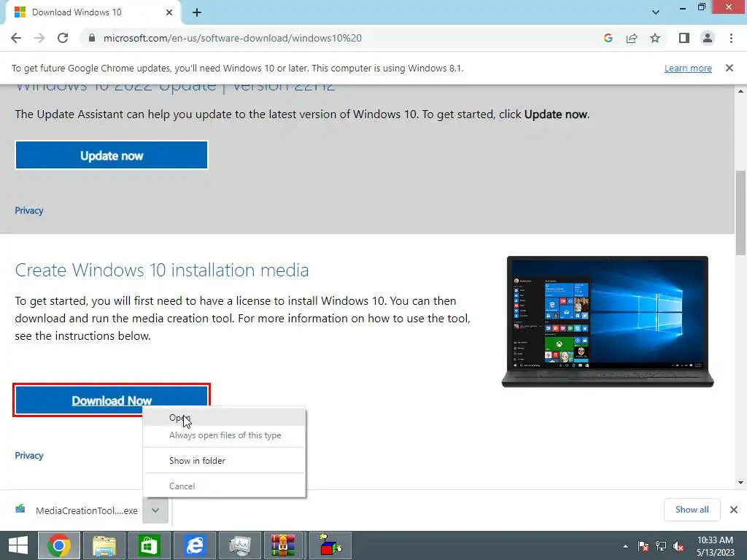Viewport: 747px width, 560px height.
Task: Click the page vertical scrollbar thumb
Action: coord(740,213)
